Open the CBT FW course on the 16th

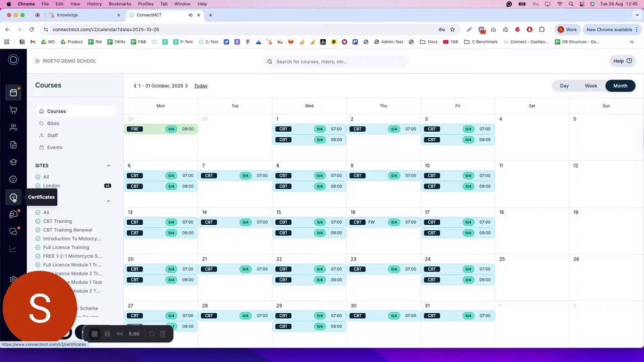coord(383,222)
